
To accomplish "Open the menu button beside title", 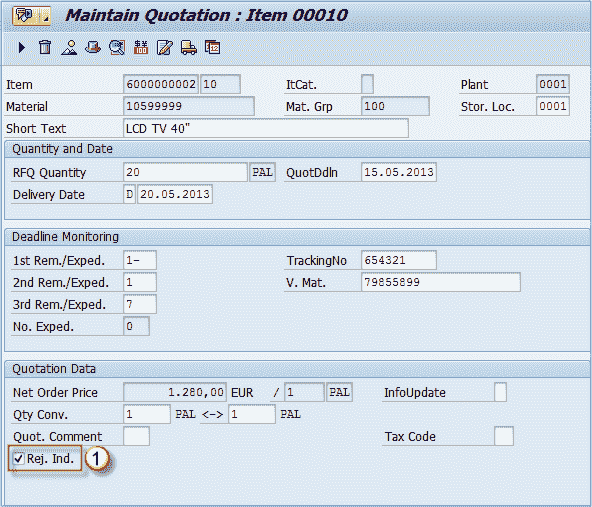I will (x=32, y=15).
